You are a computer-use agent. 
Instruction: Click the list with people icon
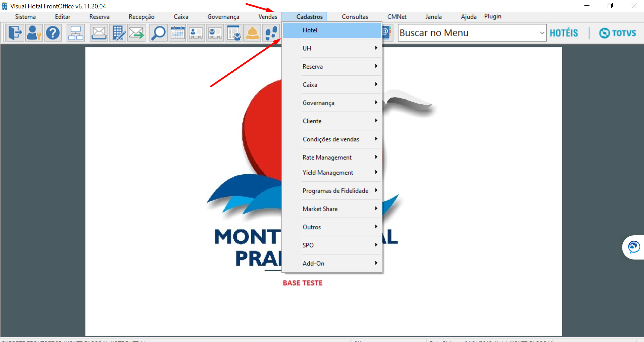tap(234, 33)
